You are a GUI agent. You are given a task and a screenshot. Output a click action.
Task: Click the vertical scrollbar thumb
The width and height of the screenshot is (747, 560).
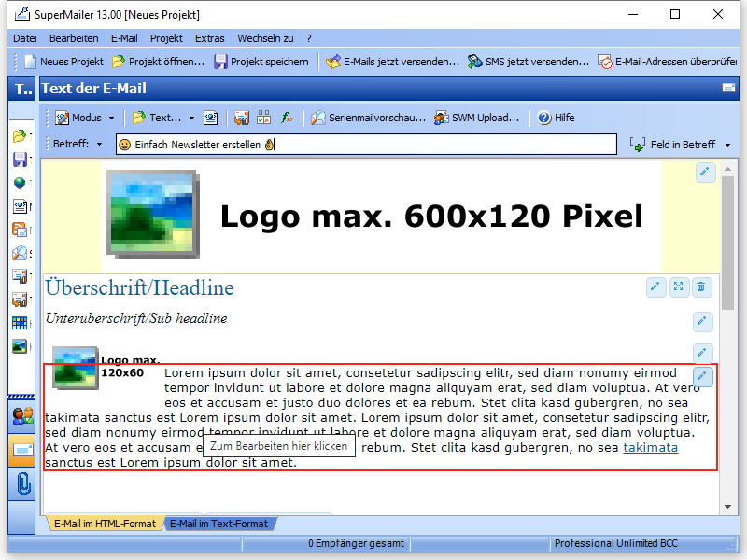[727, 243]
